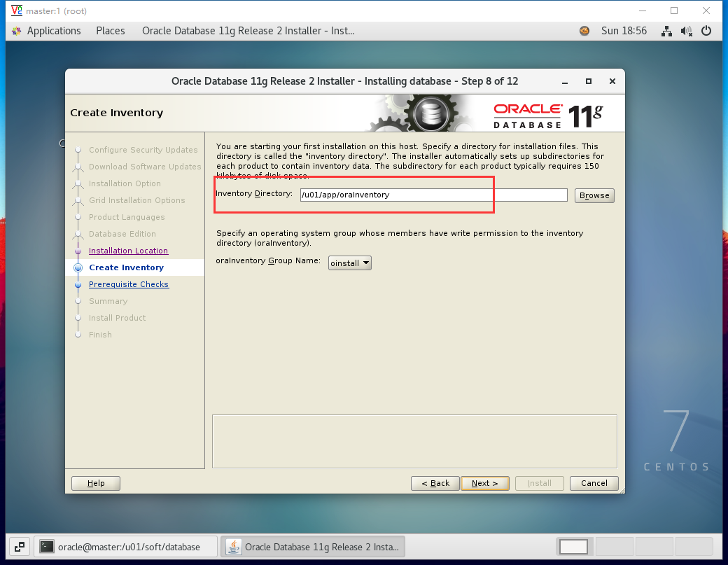728x565 pixels.
Task: Click the Cancel button
Action: pyautogui.click(x=594, y=483)
